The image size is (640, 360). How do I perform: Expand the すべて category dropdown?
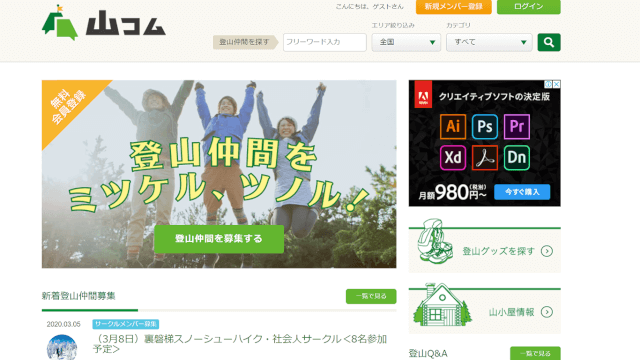tap(489, 42)
